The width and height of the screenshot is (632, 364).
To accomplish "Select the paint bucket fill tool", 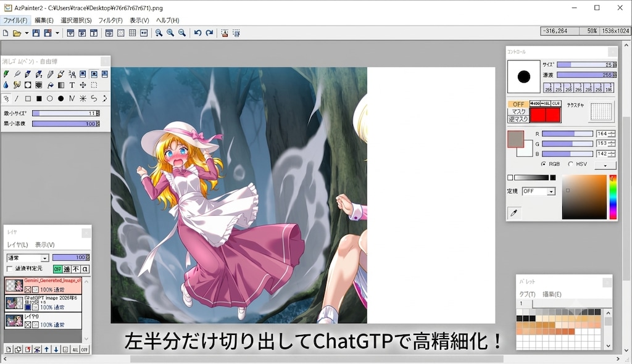I will [x=50, y=85].
